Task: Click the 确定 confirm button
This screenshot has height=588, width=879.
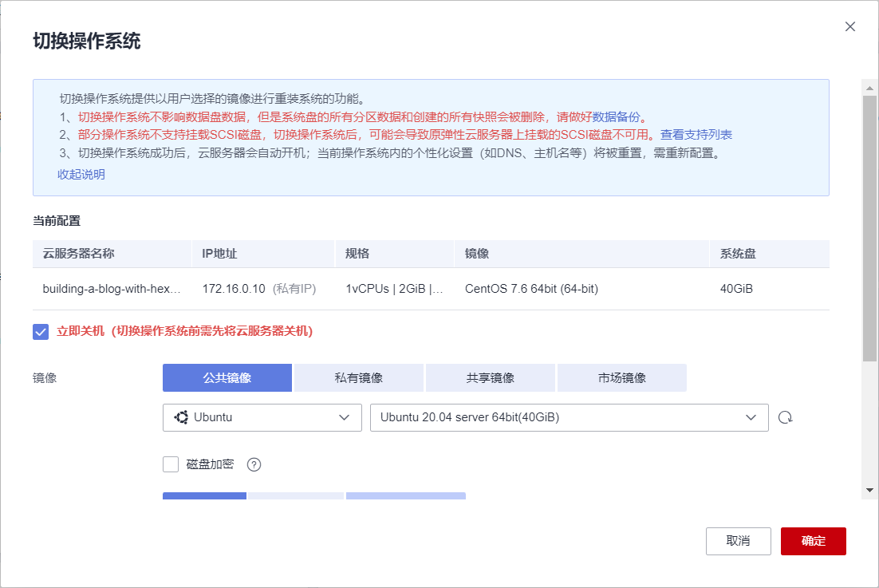Action: tap(813, 541)
